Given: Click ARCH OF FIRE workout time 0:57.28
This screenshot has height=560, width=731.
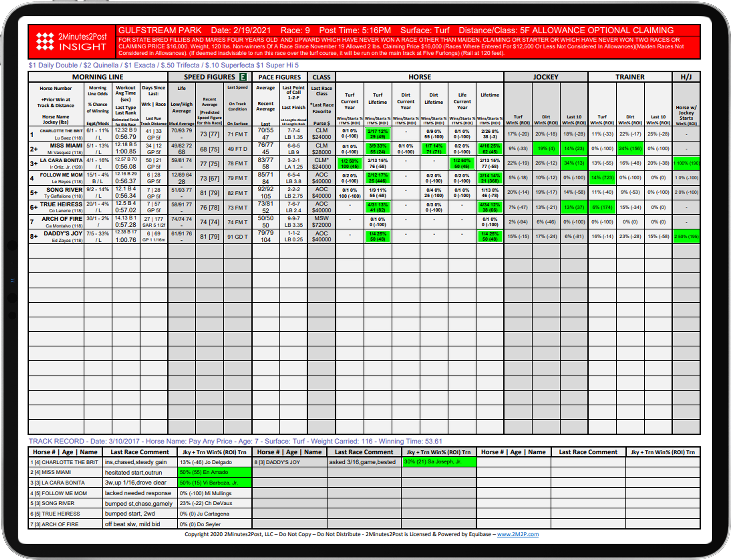Looking at the screenshot, I should 126,225.
